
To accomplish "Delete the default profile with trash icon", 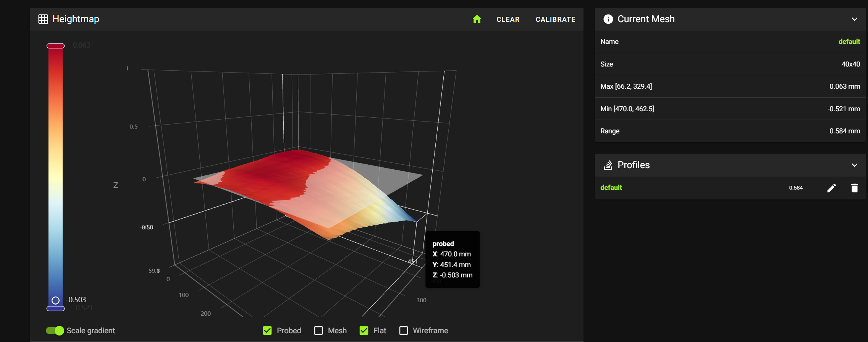I will [x=855, y=188].
